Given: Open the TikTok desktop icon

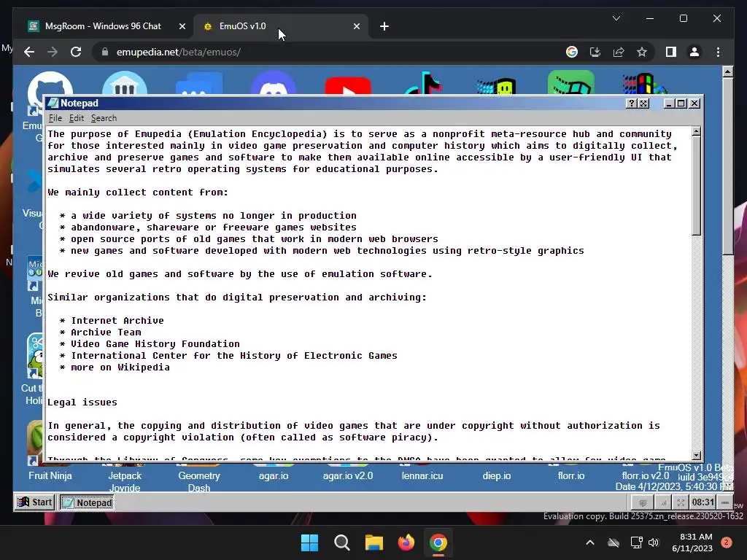Looking at the screenshot, I should coord(422,84).
